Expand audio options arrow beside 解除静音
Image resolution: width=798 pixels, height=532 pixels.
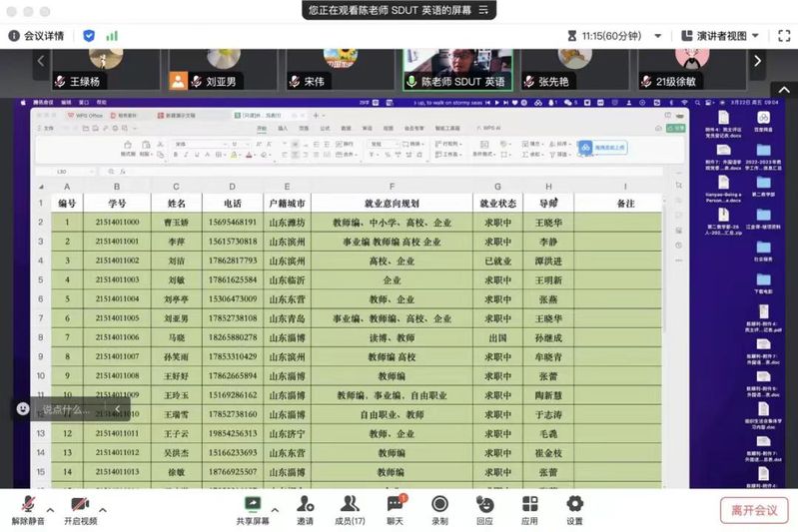tap(50, 509)
